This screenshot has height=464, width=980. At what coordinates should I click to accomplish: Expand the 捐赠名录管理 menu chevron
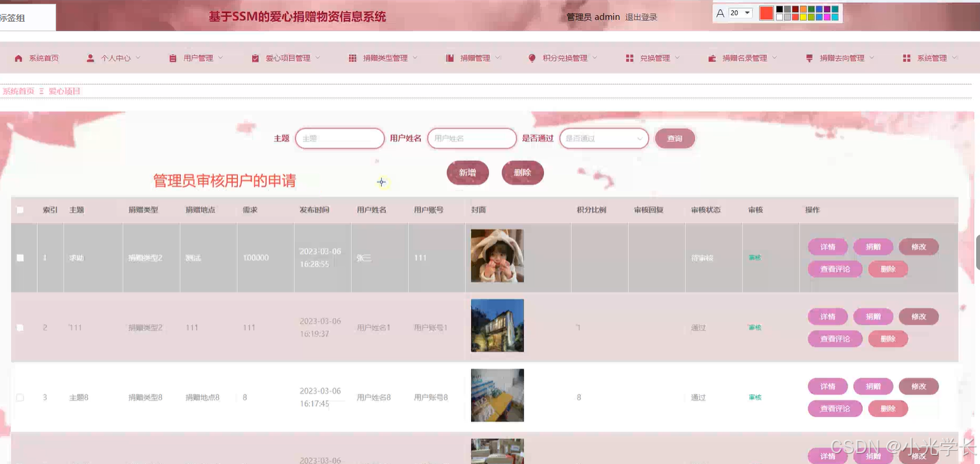(x=775, y=57)
